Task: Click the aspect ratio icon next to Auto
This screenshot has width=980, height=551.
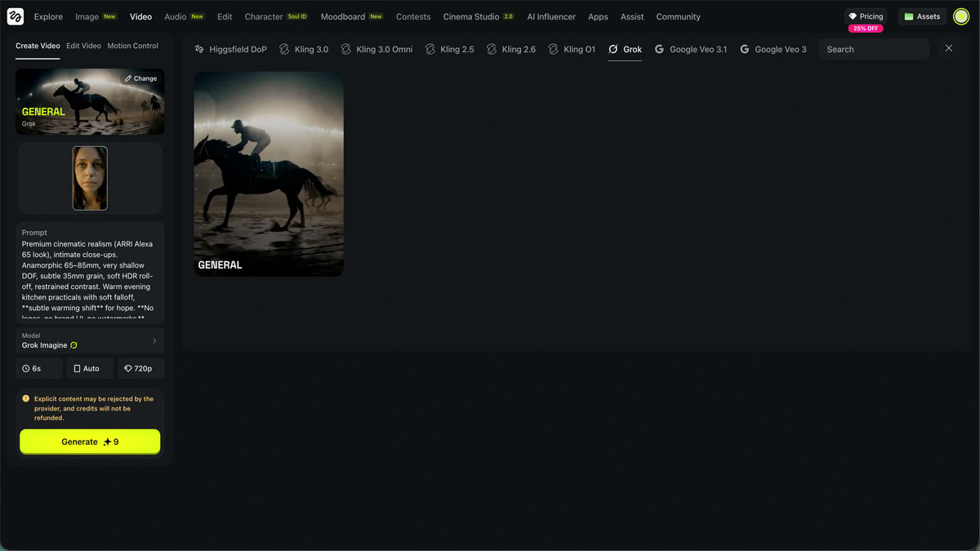Action: (77, 368)
